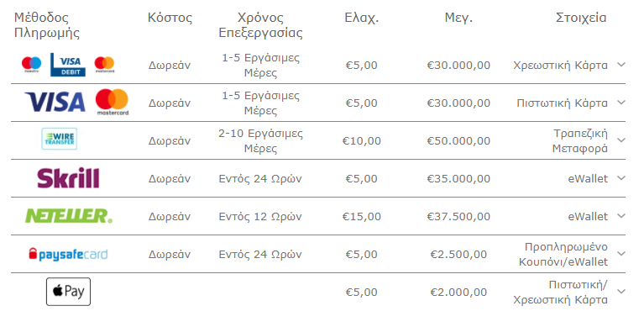
Task: Expand the Τραπεζική Μεταφορά details chevron
Action: point(621,140)
